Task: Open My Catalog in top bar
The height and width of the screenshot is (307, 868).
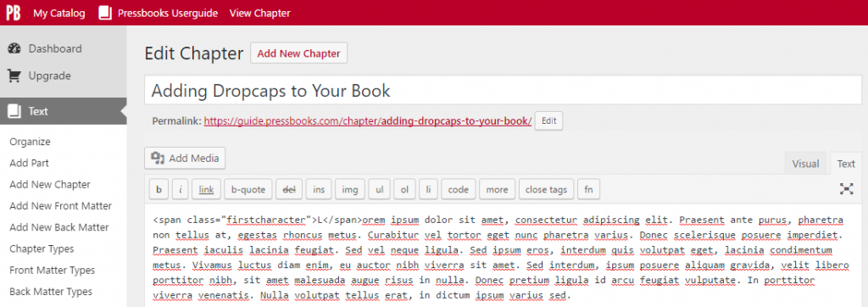Action: pyautogui.click(x=59, y=13)
